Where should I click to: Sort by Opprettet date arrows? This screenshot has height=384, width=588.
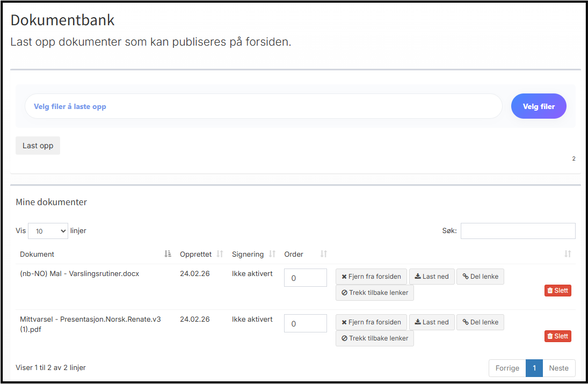(x=220, y=254)
